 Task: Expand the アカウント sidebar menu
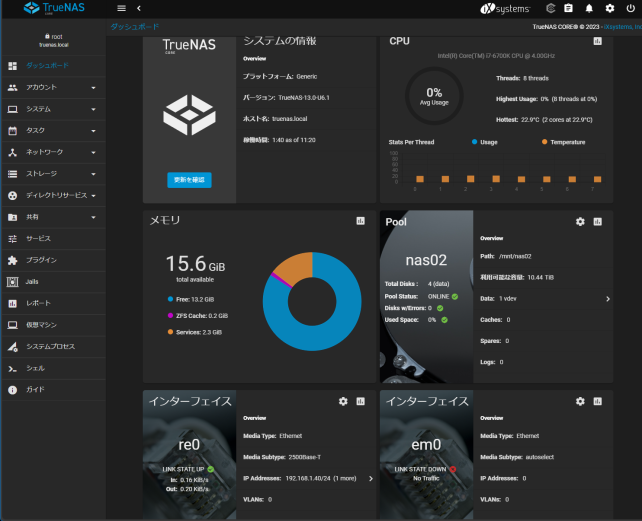(53, 87)
